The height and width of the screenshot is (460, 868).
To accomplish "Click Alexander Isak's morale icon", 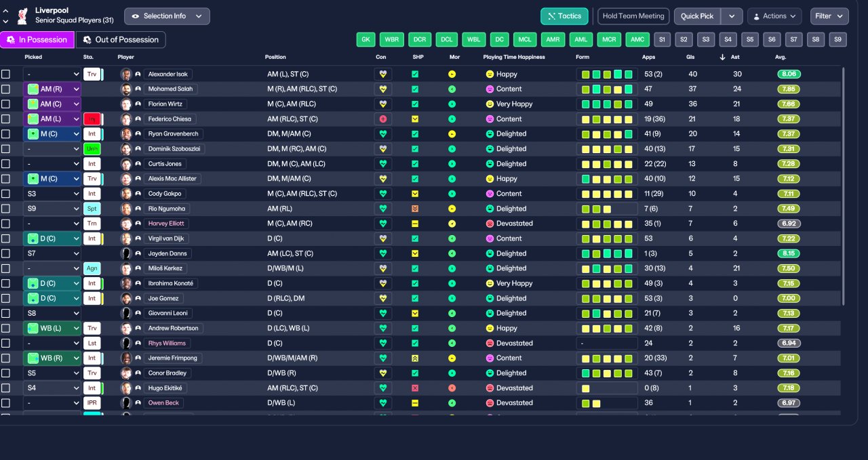I will tap(452, 74).
